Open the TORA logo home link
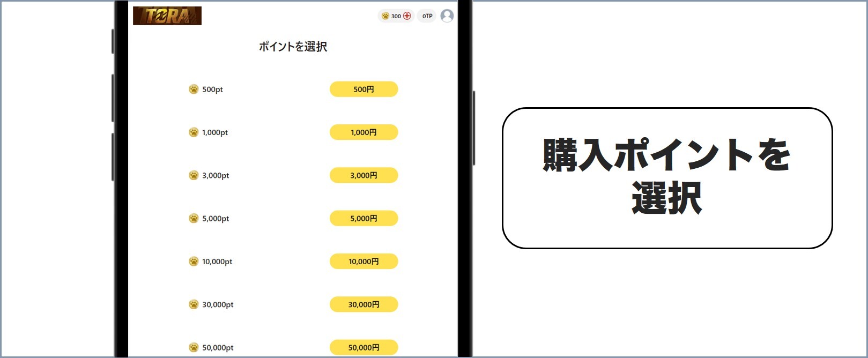Image resolution: width=868 pixels, height=358 pixels. pos(167,16)
